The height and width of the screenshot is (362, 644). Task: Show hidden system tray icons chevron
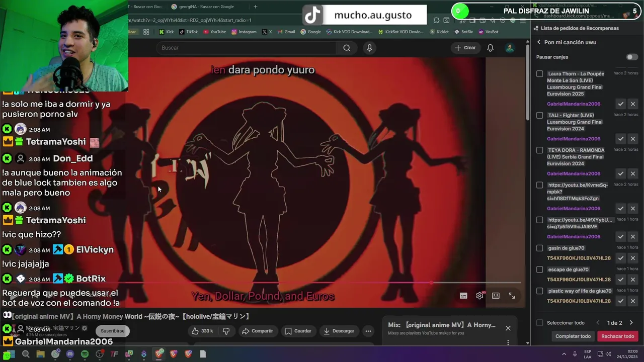(x=563, y=354)
